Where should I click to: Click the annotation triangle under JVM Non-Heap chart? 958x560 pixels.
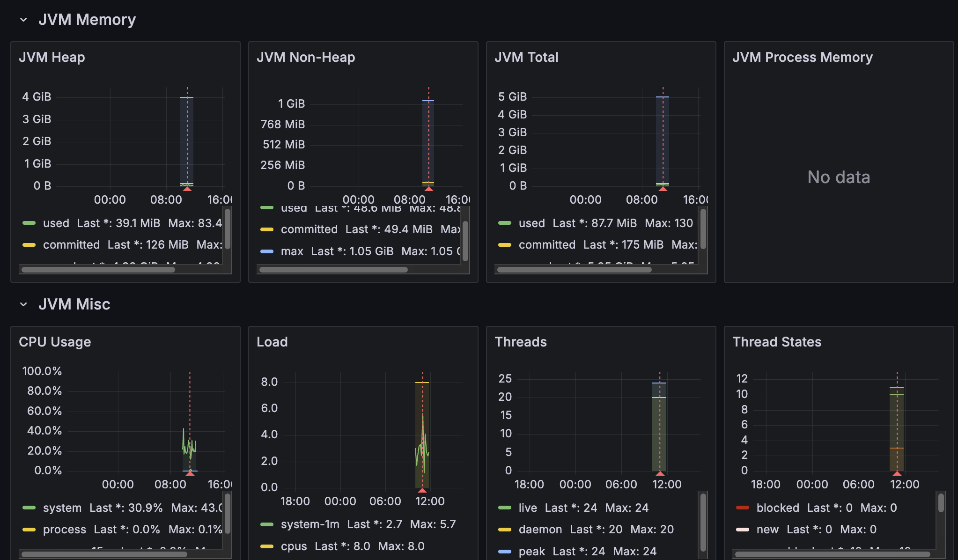428,189
